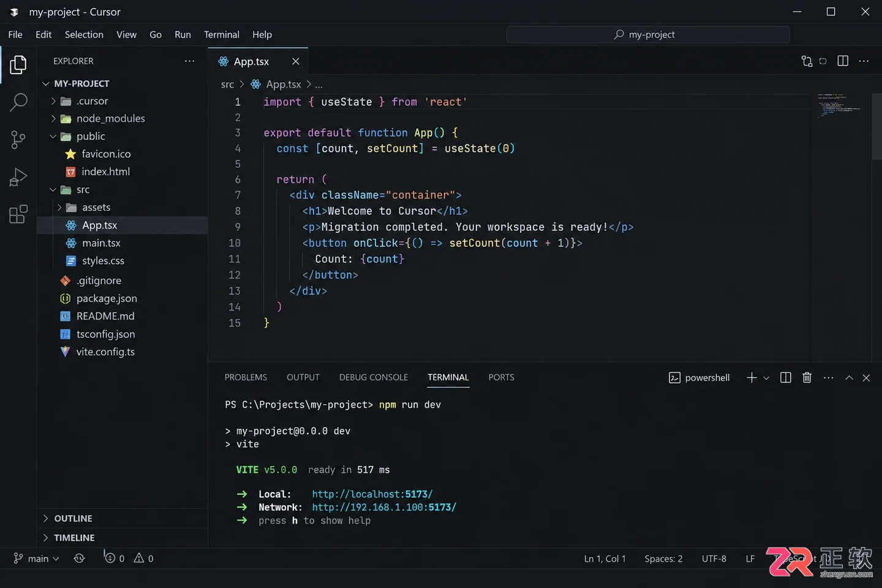Open terminal launch profile dropdown arrow
Screen dimensions: 882x588
point(766,378)
